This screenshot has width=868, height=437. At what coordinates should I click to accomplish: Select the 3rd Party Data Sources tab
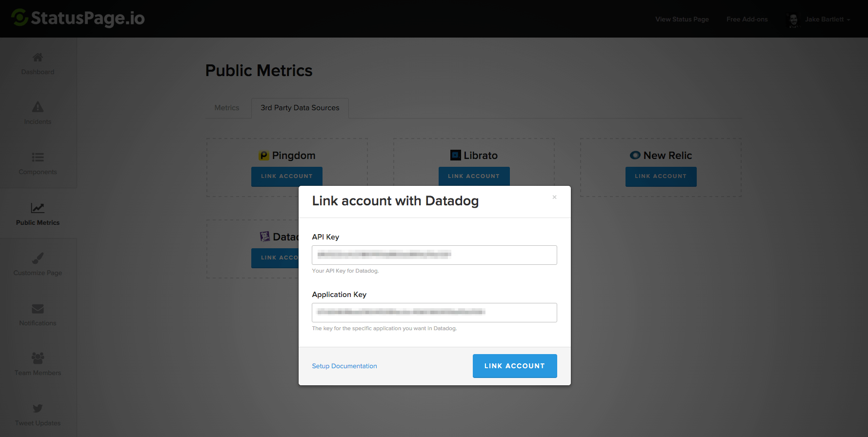pyautogui.click(x=300, y=108)
